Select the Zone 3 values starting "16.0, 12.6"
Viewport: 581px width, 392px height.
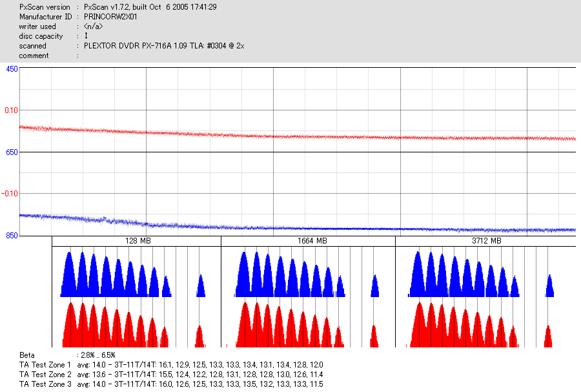click(241, 384)
